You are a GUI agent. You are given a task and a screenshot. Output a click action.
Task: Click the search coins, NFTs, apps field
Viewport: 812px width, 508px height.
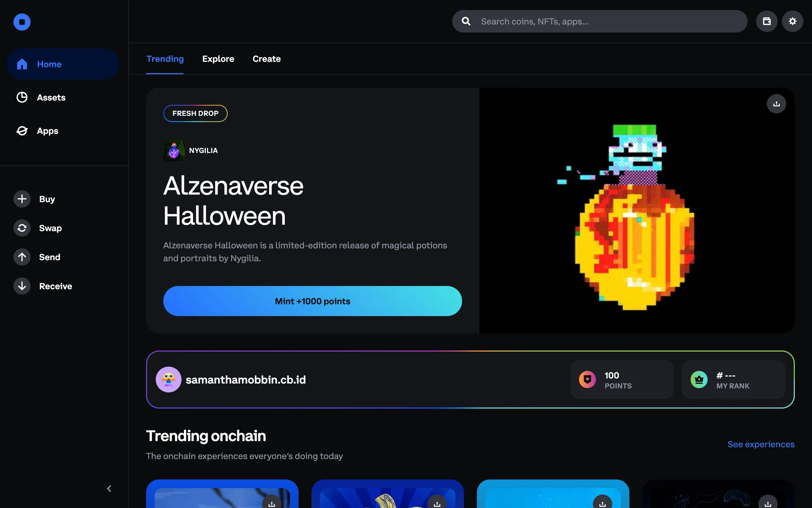[609, 22]
